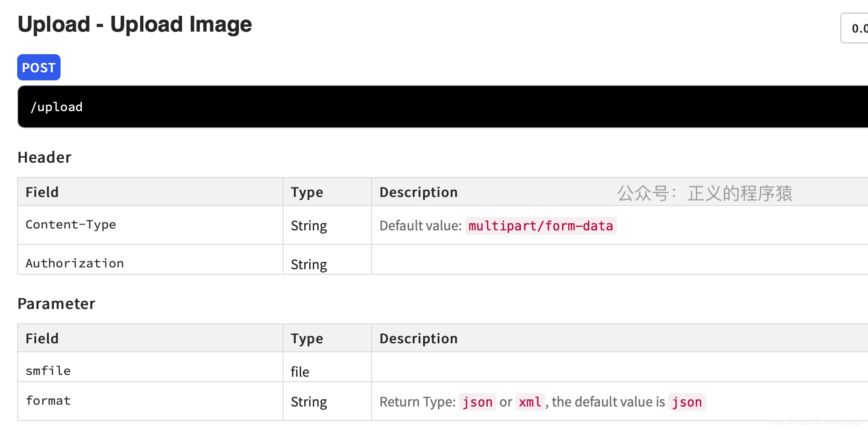Click the Chinese watermark text in header row

point(705,193)
